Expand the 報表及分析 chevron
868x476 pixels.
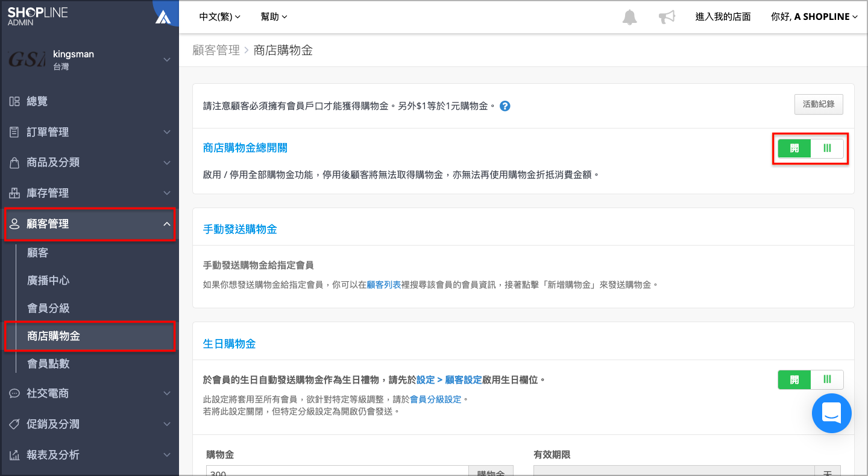[x=167, y=455]
